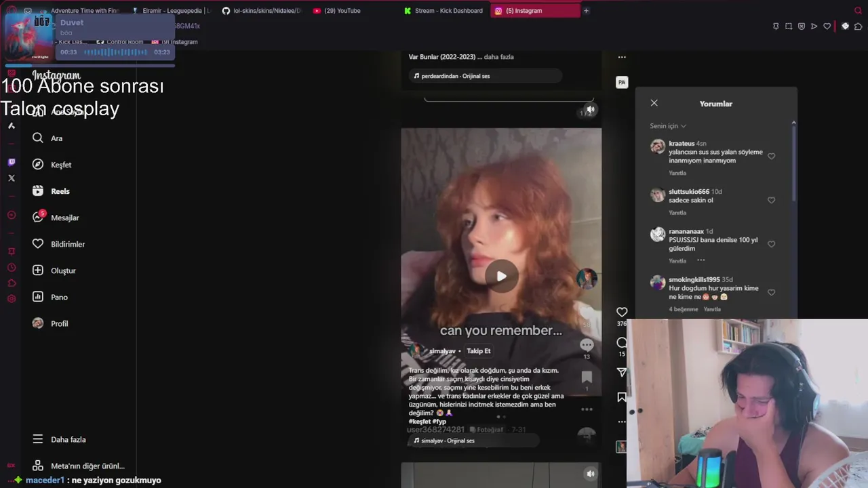The height and width of the screenshot is (488, 868).
Task: Like smokingkills1995's comment
Action: click(771, 292)
